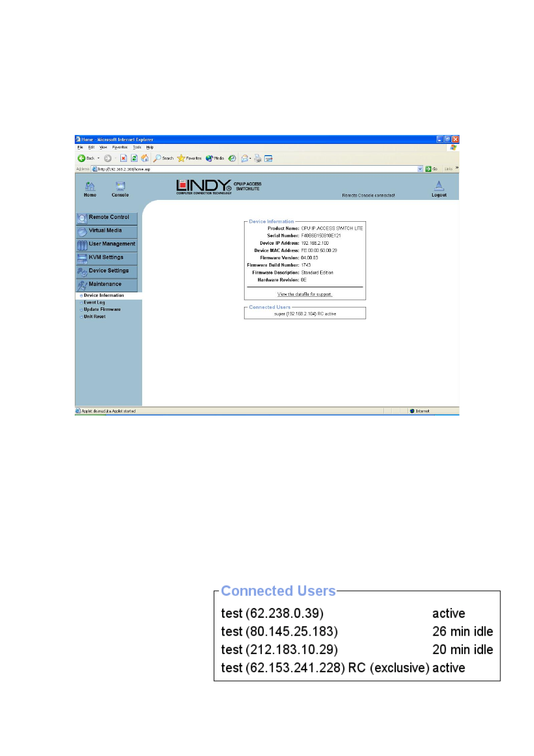Click the '20 min idle' status text
This screenshot has height=756, width=534.
click(x=463, y=650)
